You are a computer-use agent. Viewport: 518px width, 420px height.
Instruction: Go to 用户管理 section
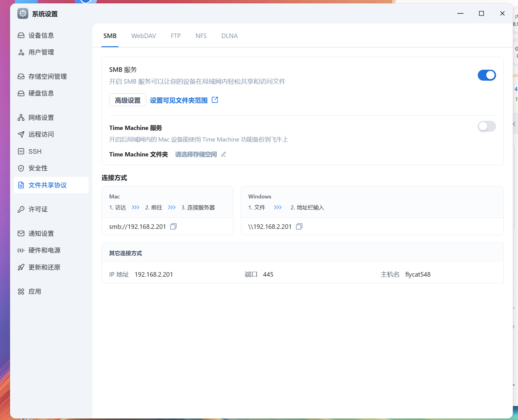click(x=41, y=52)
